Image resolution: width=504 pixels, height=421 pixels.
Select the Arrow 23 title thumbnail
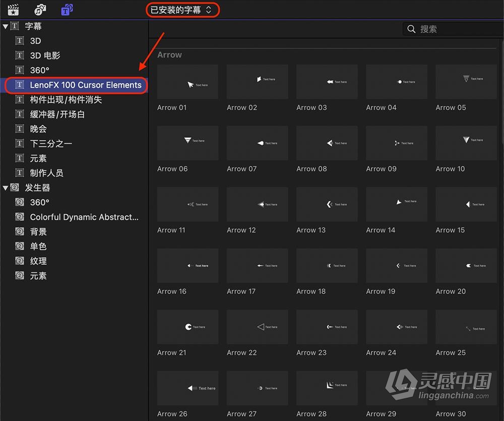coord(327,327)
